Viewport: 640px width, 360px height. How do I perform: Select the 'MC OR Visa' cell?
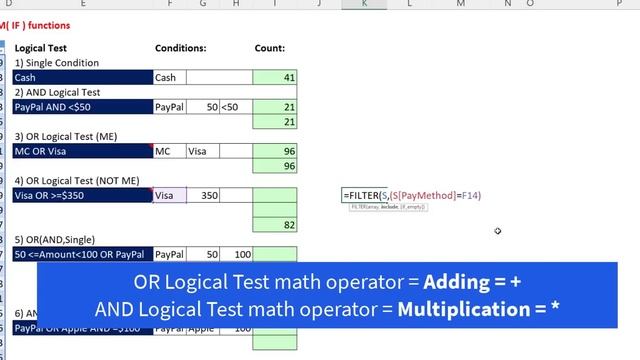click(83, 151)
